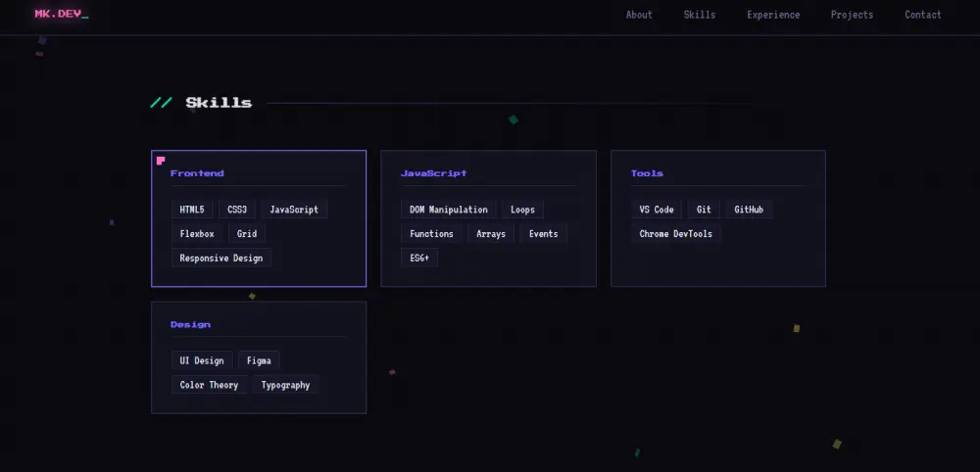The image size is (980, 472).
Task: Click the Color Theory tag
Action: [209, 385]
